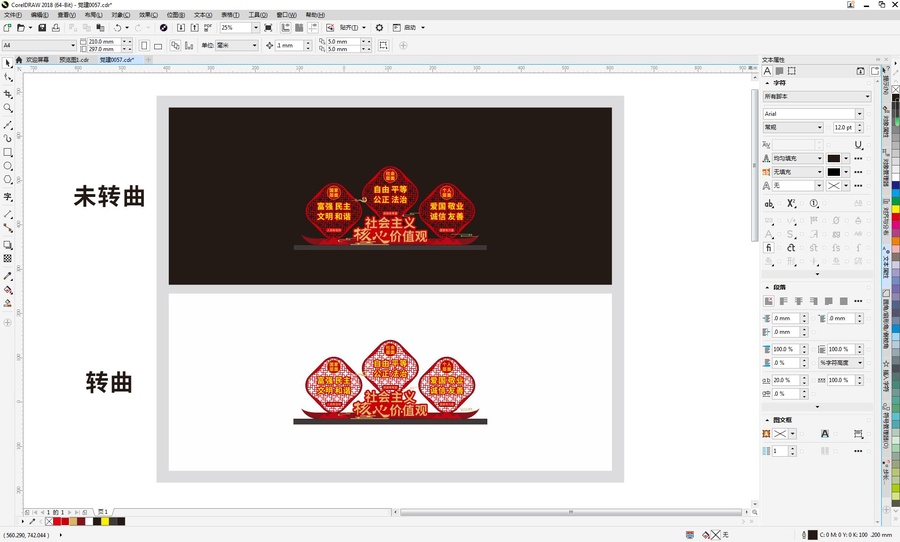The width and height of the screenshot is (900, 542).
Task: Click the Print icon in the standard toolbar
Action: [x=56, y=28]
